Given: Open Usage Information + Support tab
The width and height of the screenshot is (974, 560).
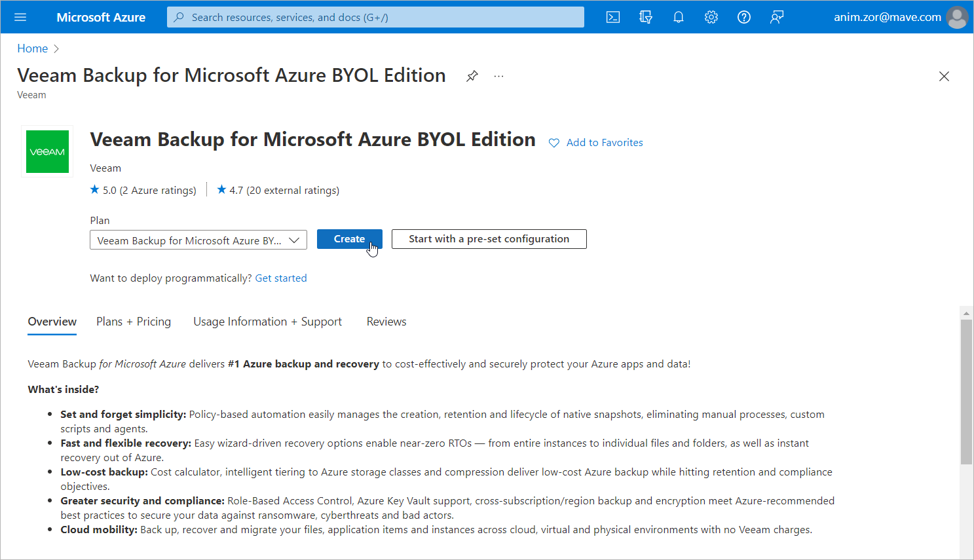Looking at the screenshot, I should 267,322.
